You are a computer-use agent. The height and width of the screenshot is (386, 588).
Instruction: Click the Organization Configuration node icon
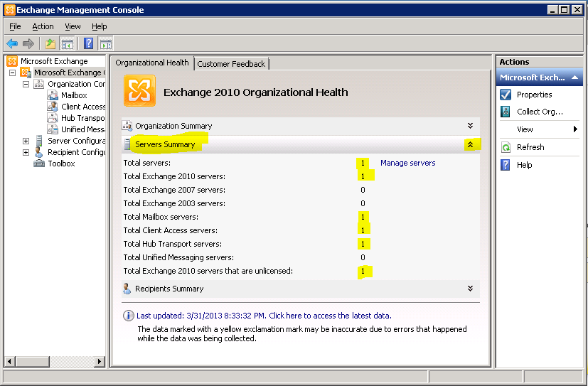(x=39, y=84)
